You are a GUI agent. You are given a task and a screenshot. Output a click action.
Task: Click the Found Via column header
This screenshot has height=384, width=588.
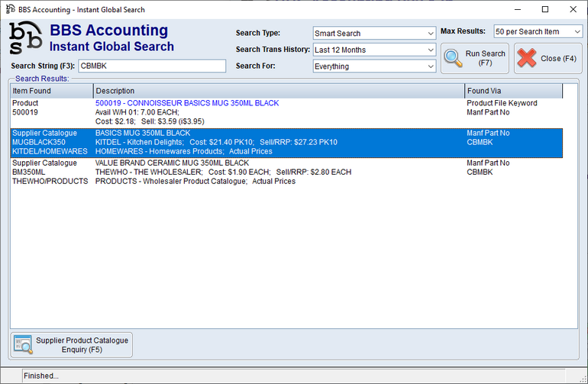(513, 92)
